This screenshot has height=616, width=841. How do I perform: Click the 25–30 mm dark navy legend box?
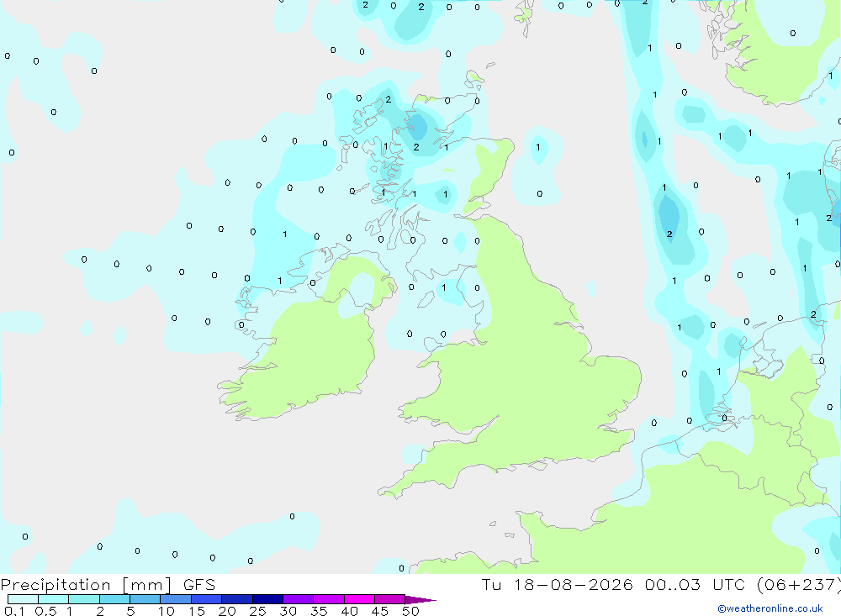267,599
